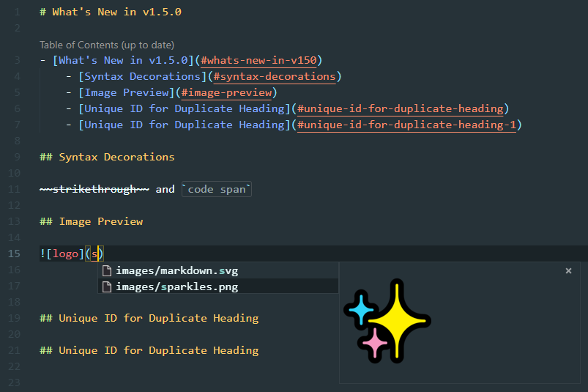Click the 'Table of Contents (up to date)' code lens

point(107,45)
